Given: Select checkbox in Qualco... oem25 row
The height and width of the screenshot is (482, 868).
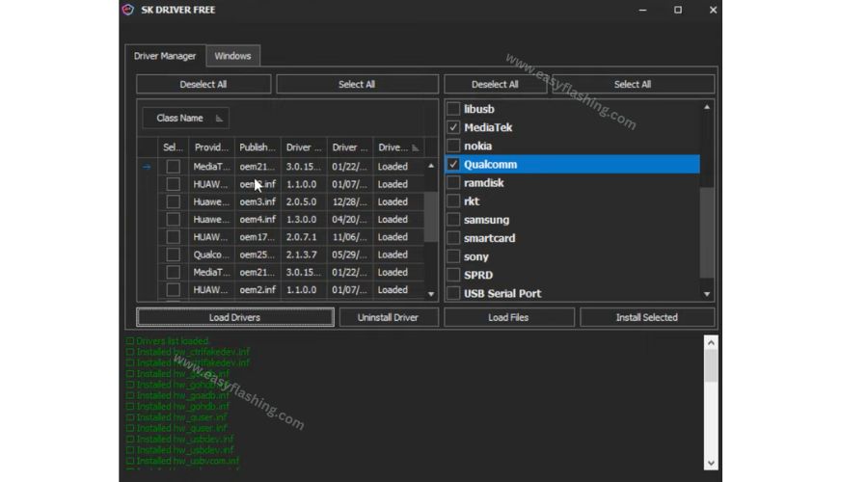Looking at the screenshot, I should point(174,254).
